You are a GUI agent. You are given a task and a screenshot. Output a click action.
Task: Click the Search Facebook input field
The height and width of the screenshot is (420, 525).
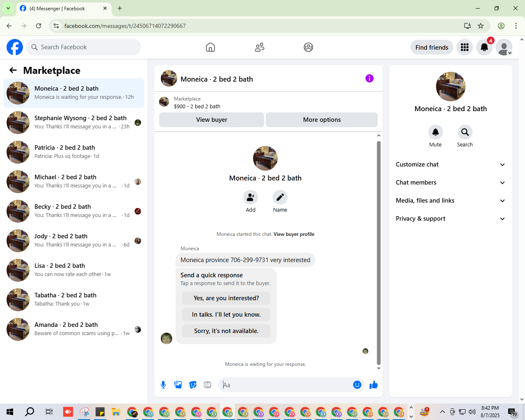tap(84, 47)
